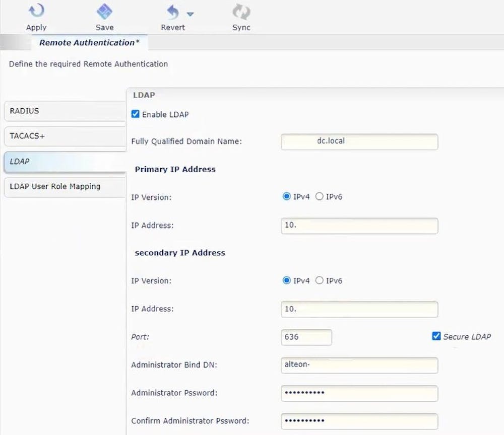
Task: Click the Port field showing 636
Action: (x=306, y=337)
